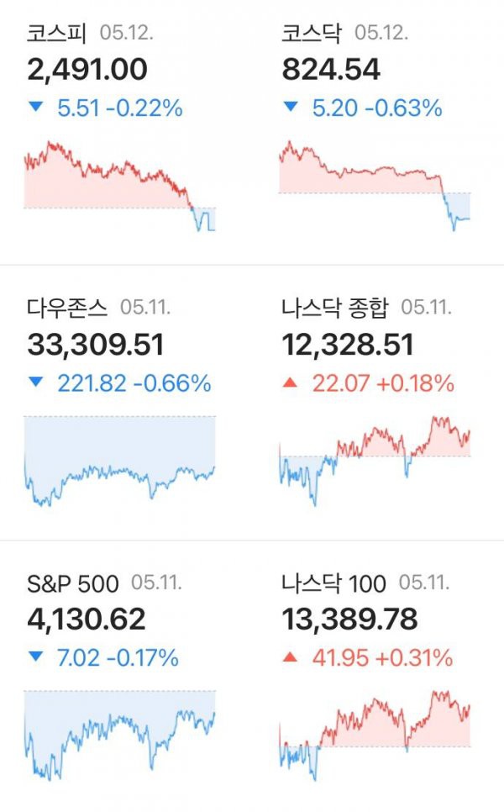Click the KOSPI blue down-triangle icon
The height and width of the screenshot is (812, 504).
(x=36, y=108)
